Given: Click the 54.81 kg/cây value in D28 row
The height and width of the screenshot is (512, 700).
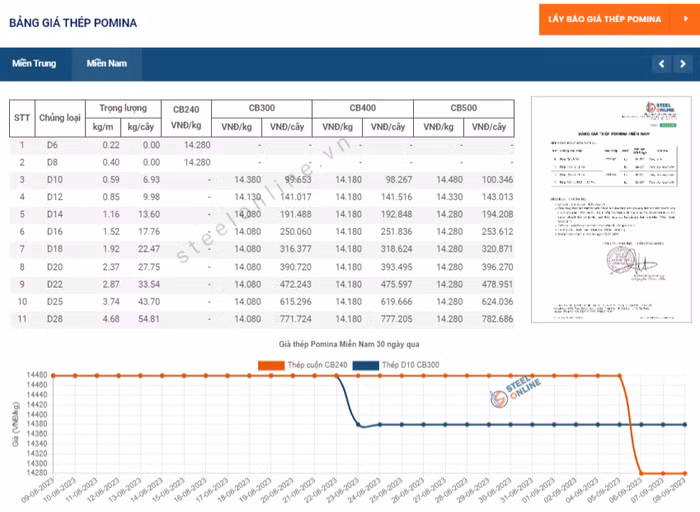Looking at the screenshot, I should pos(149,319).
